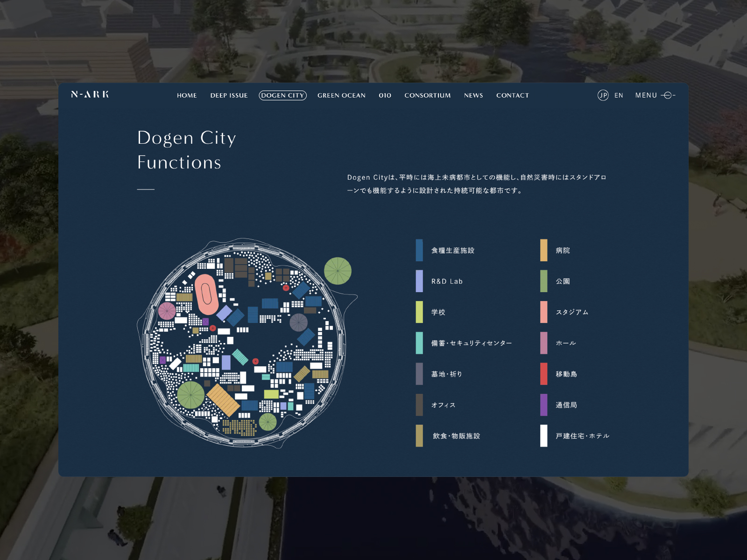Open GREEN OCEAN section
The image size is (747, 560).
pos(341,95)
